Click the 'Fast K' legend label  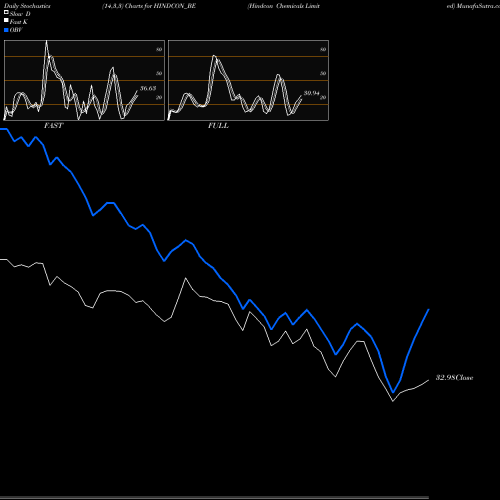[19, 22]
